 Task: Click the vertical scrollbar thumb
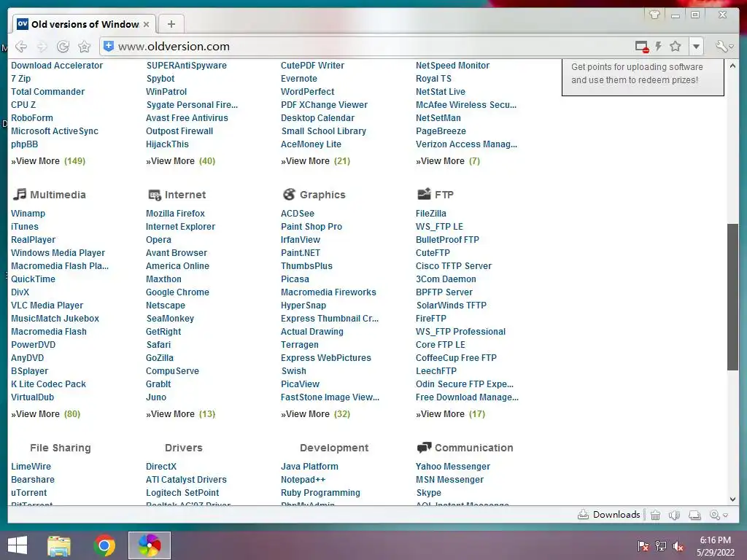coord(732,296)
